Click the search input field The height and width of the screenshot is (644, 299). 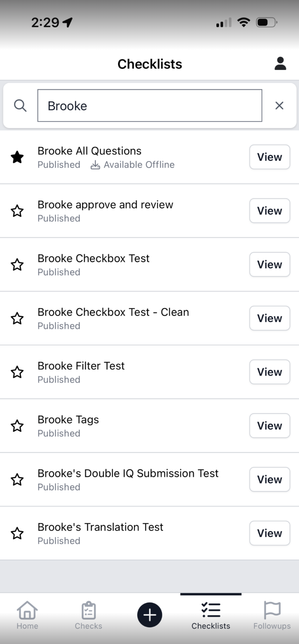(x=150, y=106)
